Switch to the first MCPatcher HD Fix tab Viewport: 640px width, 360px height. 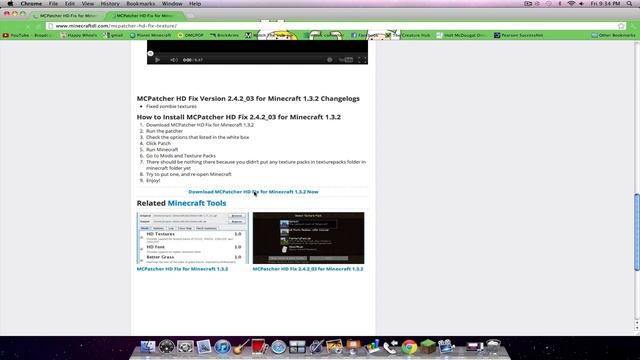[x=67, y=16]
